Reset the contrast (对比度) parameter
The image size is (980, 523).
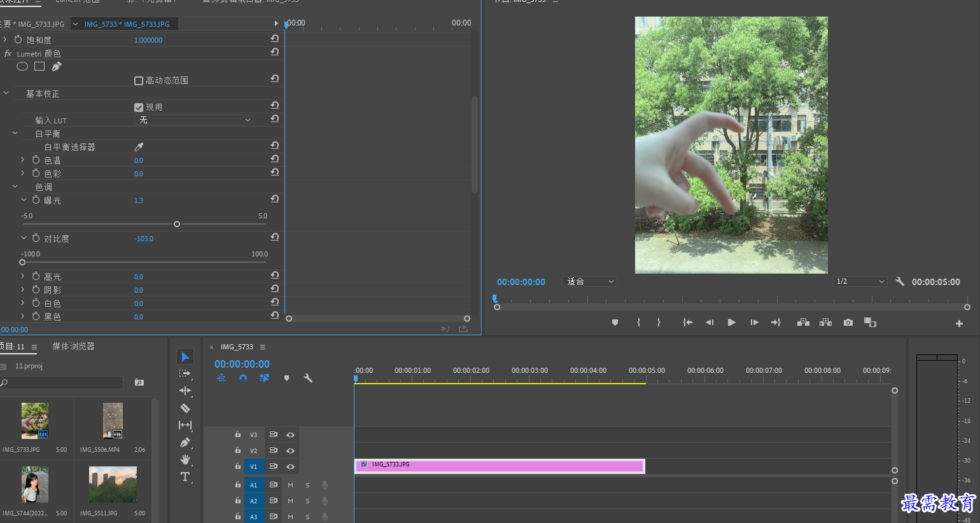tap(275, 237)
